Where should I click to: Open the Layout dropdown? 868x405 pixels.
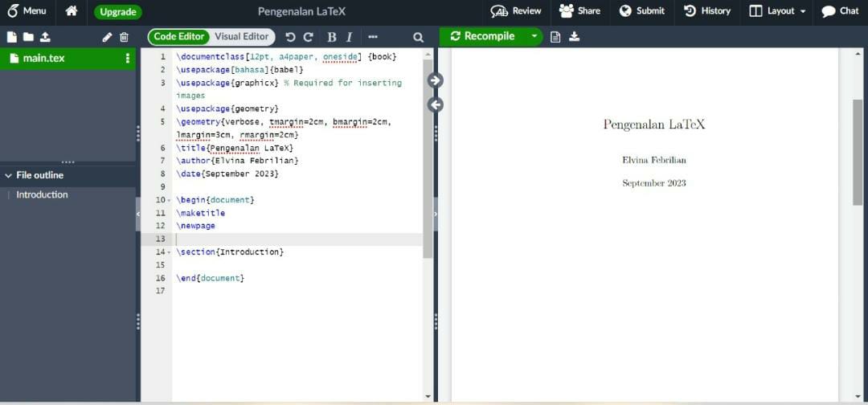(777, 11)
